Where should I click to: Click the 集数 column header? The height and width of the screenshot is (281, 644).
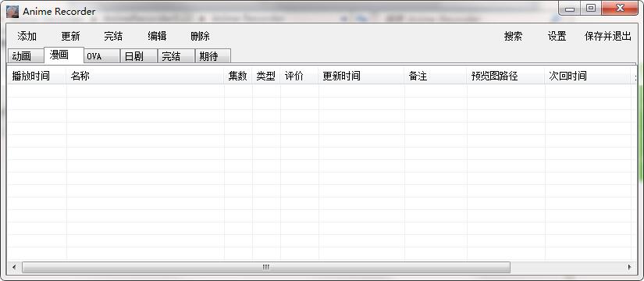(238, 76)
